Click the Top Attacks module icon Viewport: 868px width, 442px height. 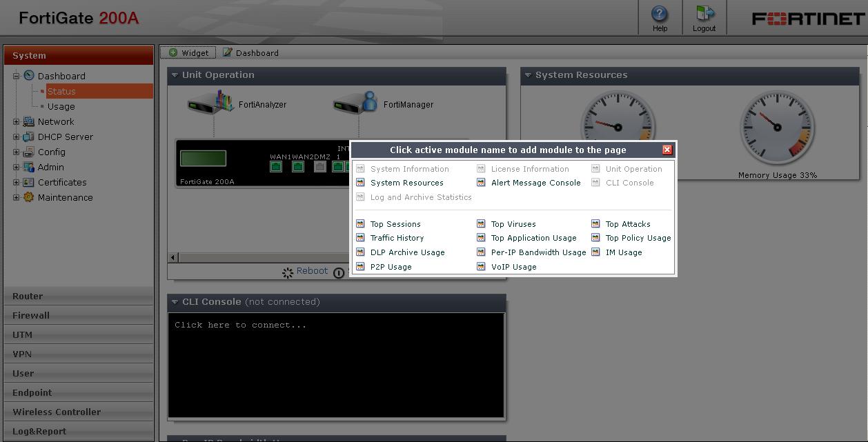[x=595, y=224]
